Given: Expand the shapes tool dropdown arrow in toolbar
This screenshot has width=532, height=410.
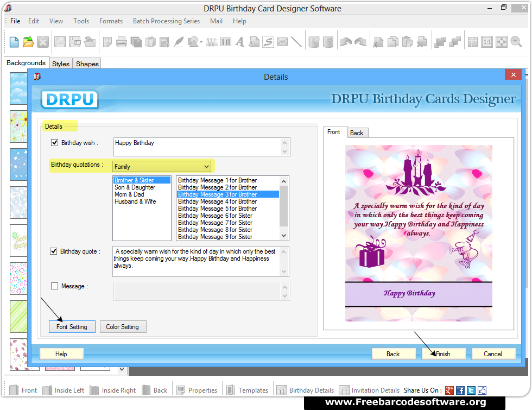Looking at the screenshot, I should point(201,42).
